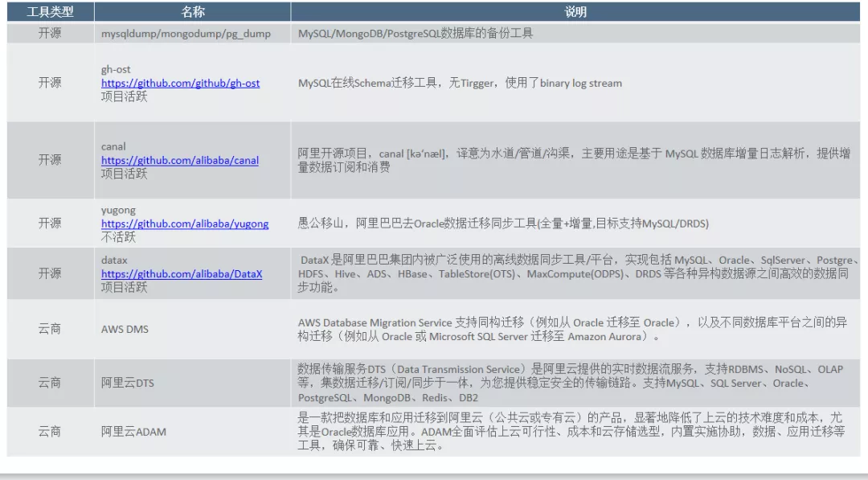Image resolution: width=868 pixels, height=480 pixels.
Task: Click 项目活跃 under the gh-ost link
Action: point(125,96)
